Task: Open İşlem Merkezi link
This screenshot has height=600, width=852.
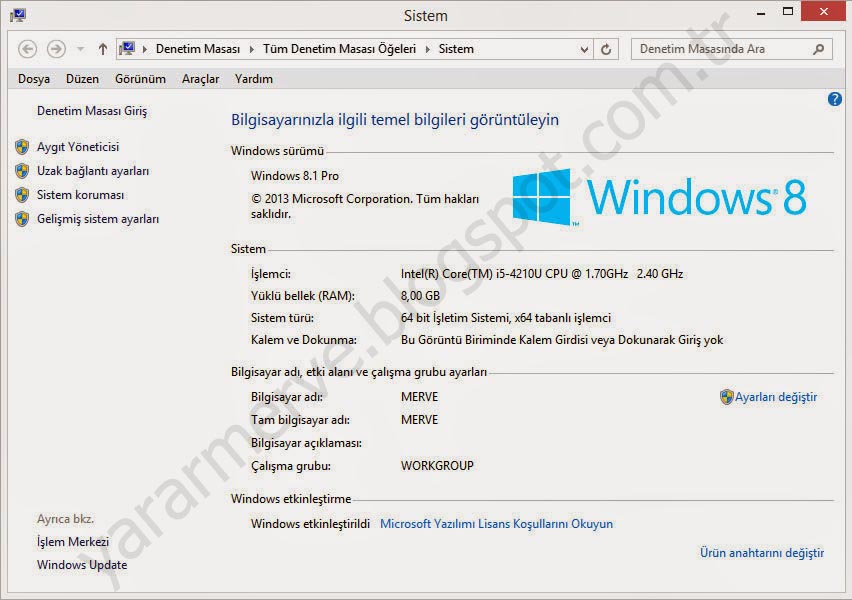Action: pos(73,542)
